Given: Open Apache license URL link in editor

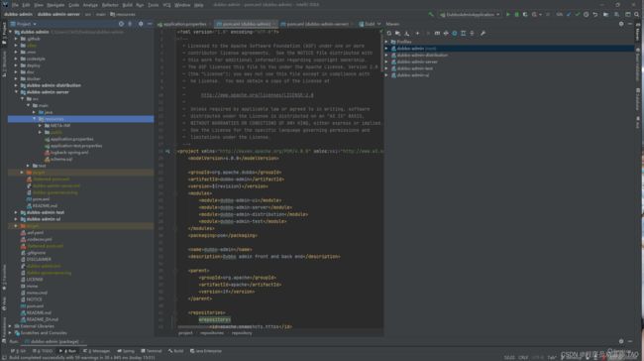Looking at the screenshot, I should coord(258,95).
